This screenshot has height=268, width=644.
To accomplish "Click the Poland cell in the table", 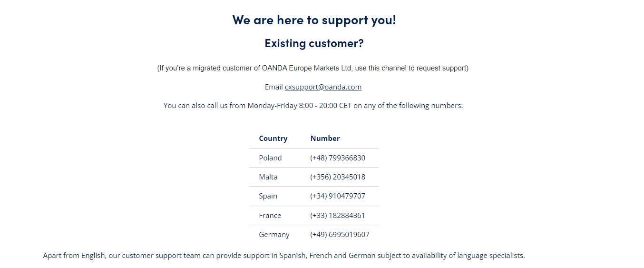I will point(270,158).
